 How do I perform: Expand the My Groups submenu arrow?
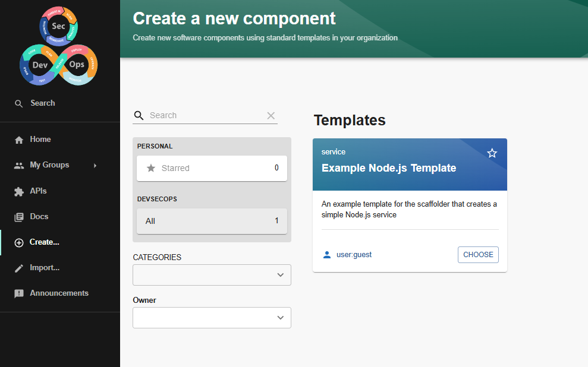pos(95,166)
